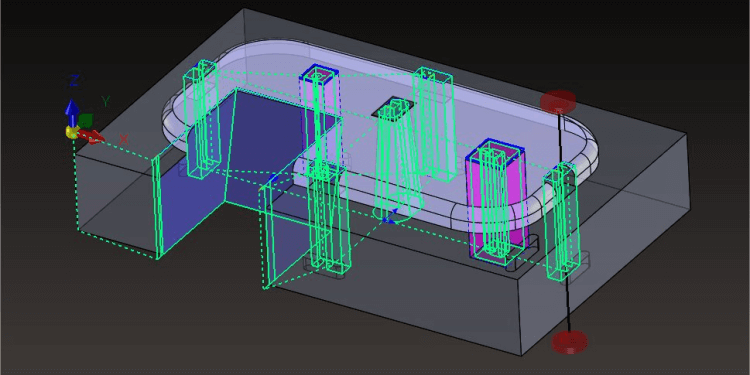Select the green Y axis cube
The width and height of the screenshot is (750, 375).
click(85, 120)
